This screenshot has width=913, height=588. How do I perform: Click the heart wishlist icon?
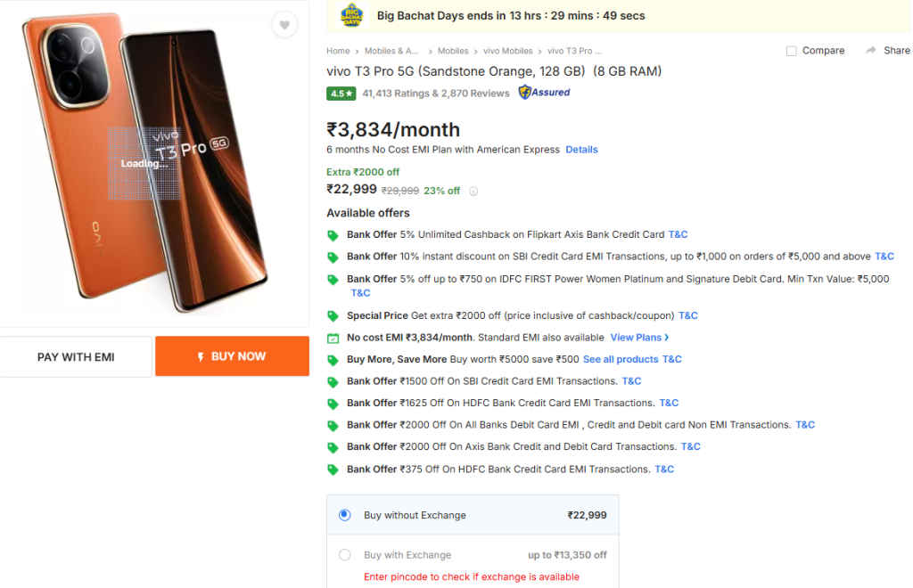click(284, 25)
